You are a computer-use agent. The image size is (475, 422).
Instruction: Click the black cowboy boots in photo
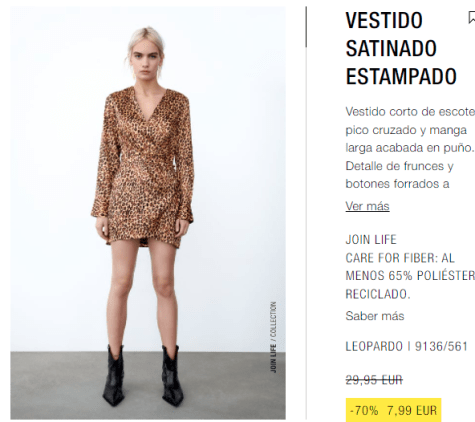[143, 375]
